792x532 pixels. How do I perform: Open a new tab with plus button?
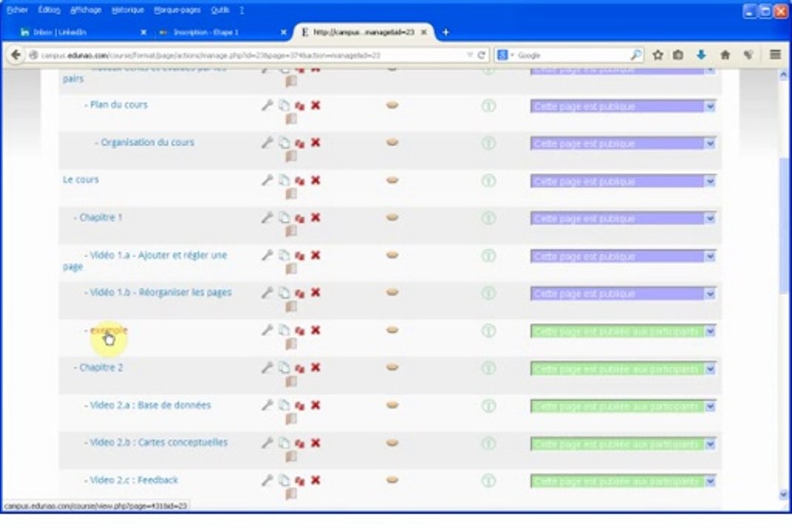445,33
